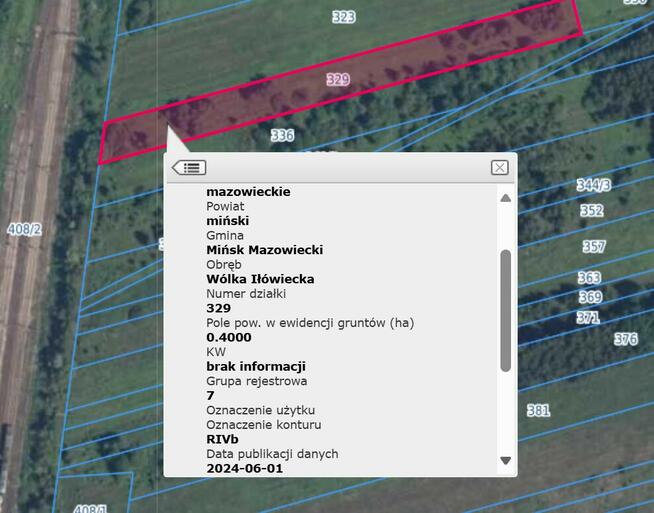This screenshot has height=513, width=654.
Task: Choose parcel label 363 on the map
Action: 589,278
